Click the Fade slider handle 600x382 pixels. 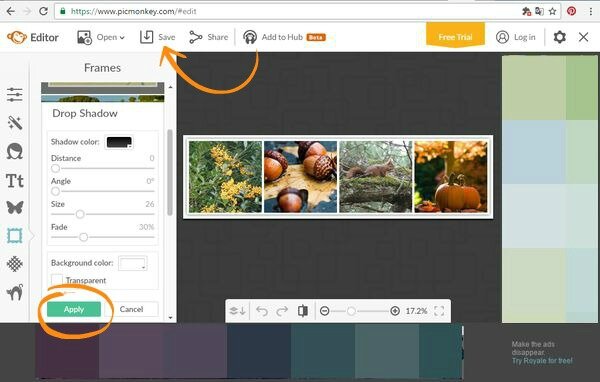click(83, 237)
